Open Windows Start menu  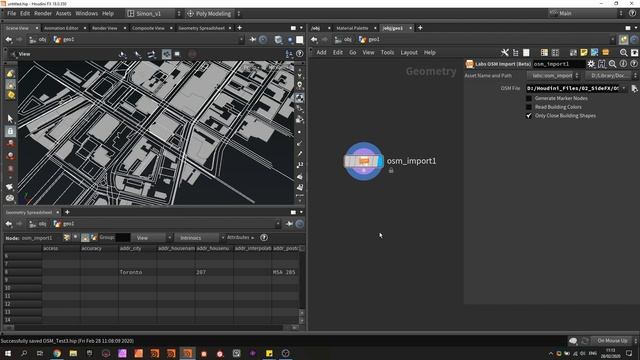(x=7, y=353)
